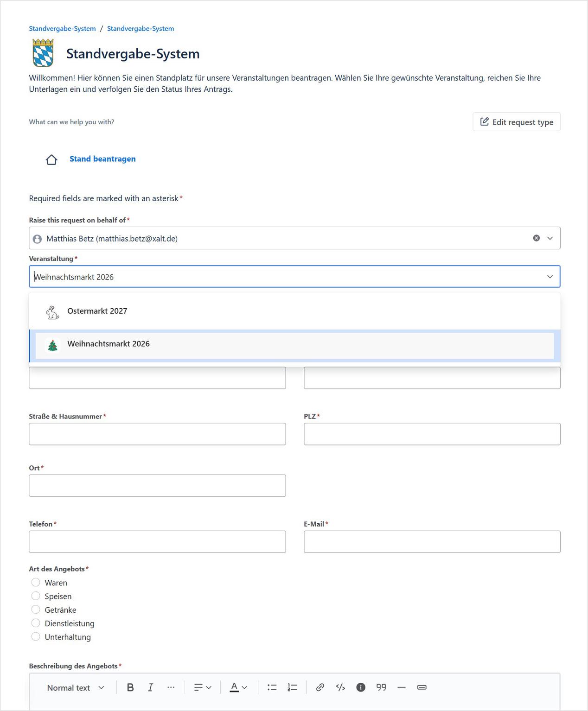588x711 pixels.
Task: Open more formatting options (three dots)
Action: pos(171,687)
